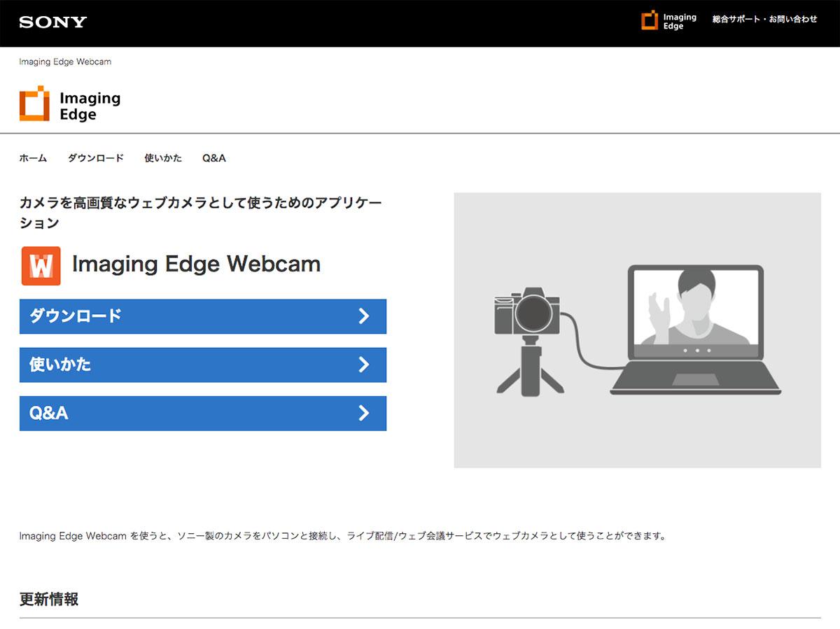Viewport: 840px width, 629px height.
Task: Click large Imaging Edge logo below breadcrumb
Action: tap(70, 105)
